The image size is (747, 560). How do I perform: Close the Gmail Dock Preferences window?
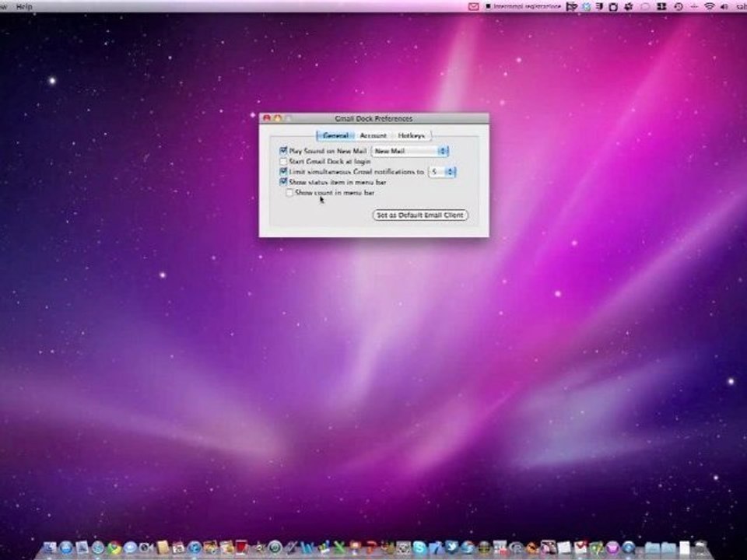tap(267, 118)
